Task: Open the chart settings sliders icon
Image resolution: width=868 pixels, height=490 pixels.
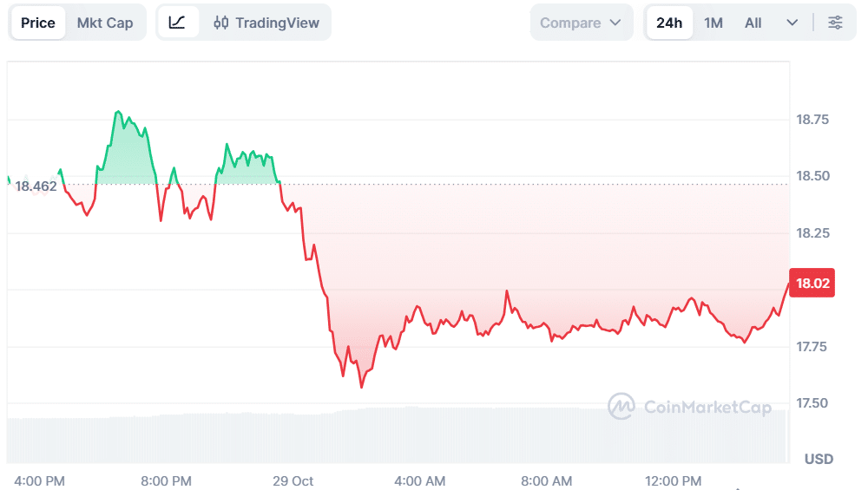Action: [835, 23]
